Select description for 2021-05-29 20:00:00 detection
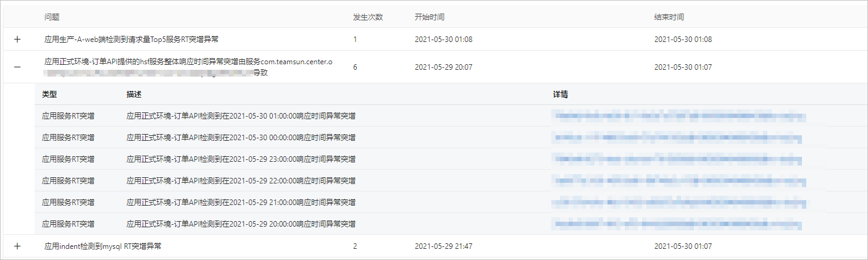The width and height of the screenshot is (868, 260). [x=241, y=224]
